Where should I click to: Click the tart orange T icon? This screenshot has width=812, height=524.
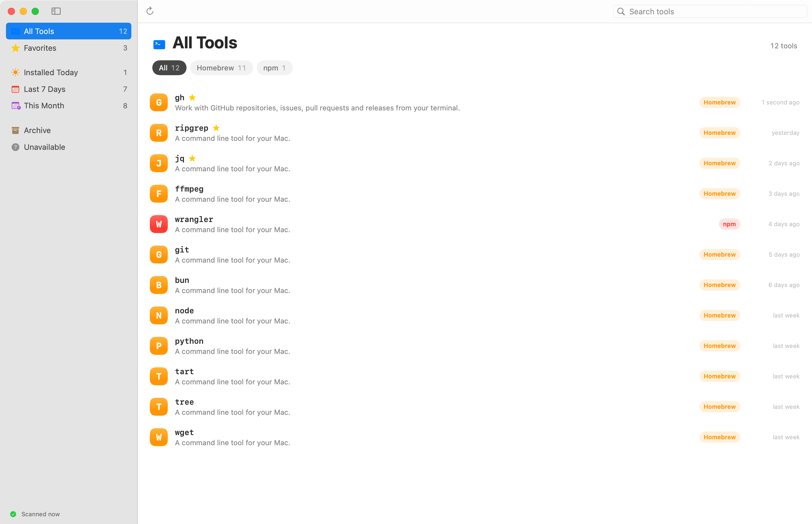[159, 376]
